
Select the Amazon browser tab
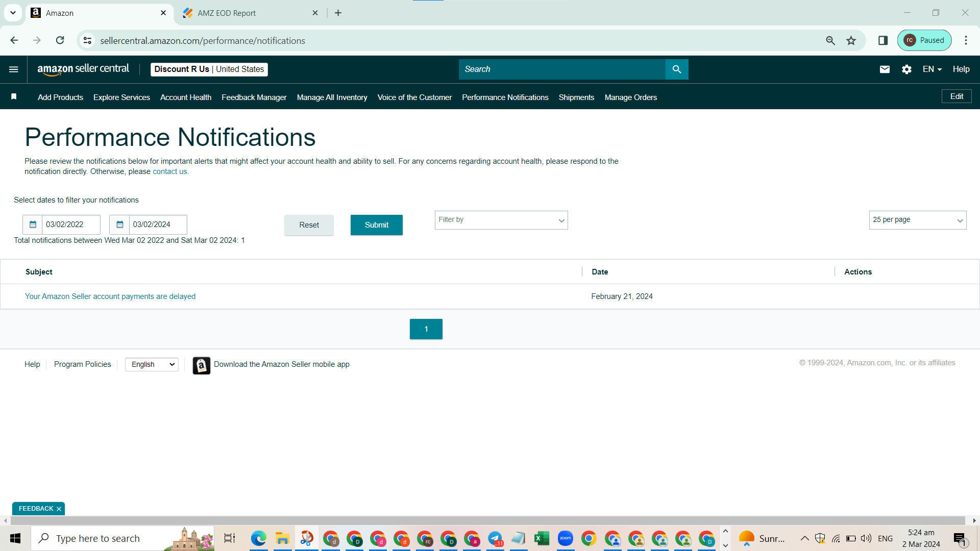pos(99,13)
